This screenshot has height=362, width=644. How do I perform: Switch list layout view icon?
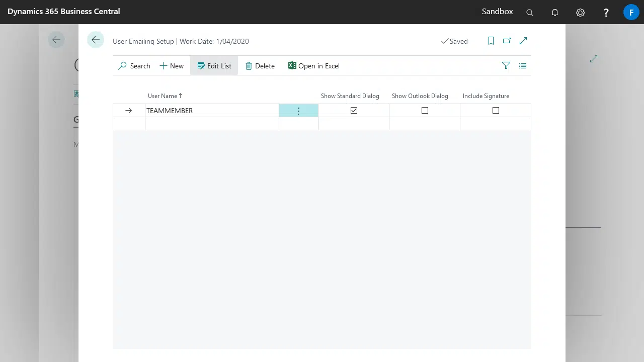(523, 66)
